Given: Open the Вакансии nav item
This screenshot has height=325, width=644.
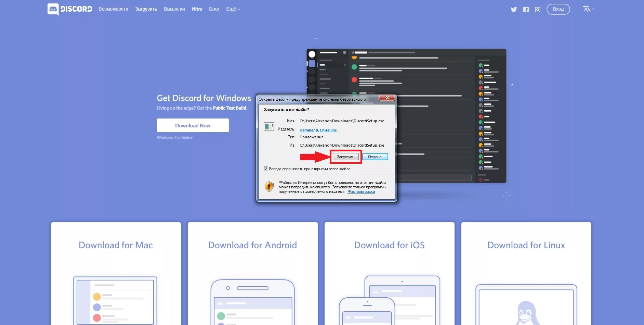Looking at the screenshot, I should point(174,9).
